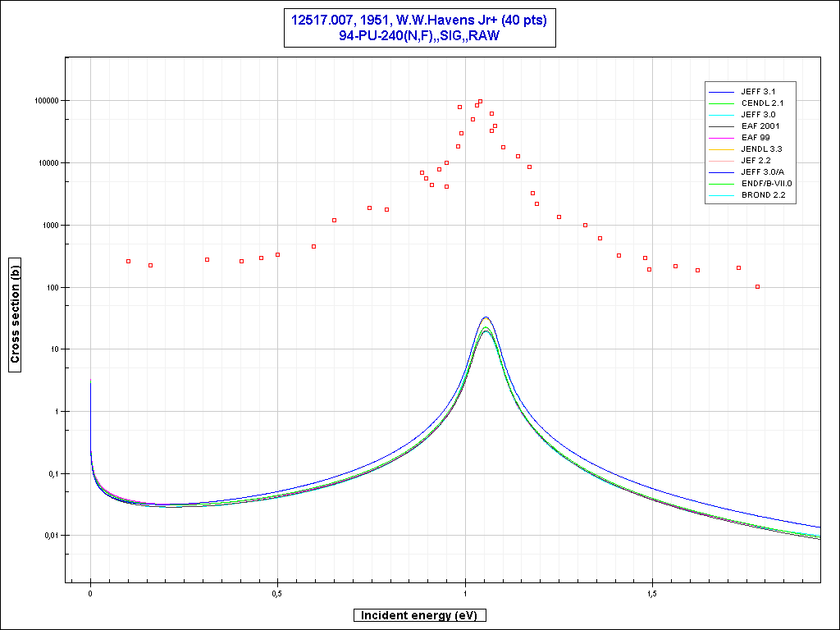Click the cyan line swatch beside JEFF 3.0
The image size is (840, 630).
tap(723, 114)
